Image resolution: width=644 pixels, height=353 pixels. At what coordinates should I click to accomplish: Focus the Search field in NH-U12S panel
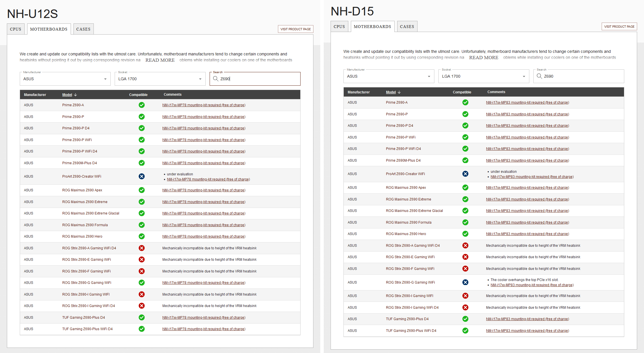tap(255, 79)
